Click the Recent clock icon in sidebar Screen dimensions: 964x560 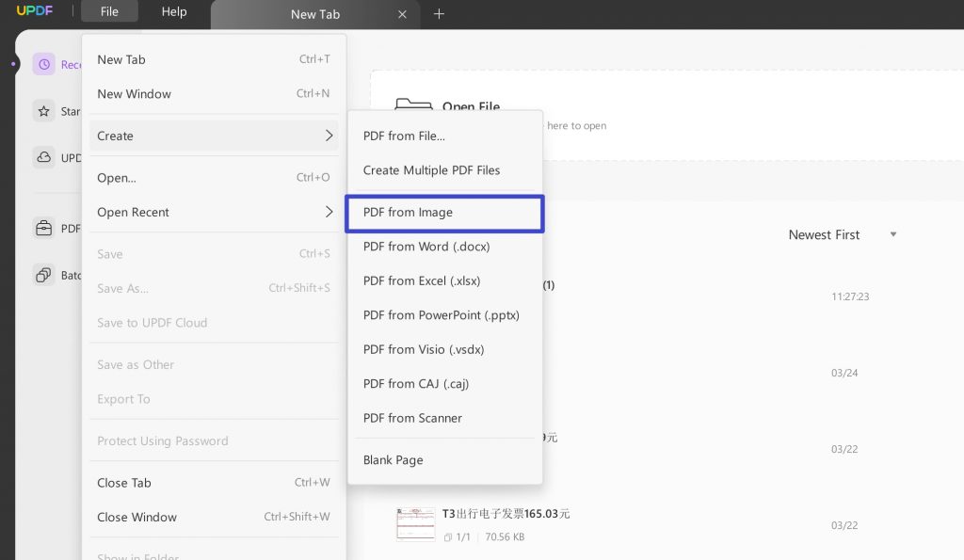click(x=43, y=64)
